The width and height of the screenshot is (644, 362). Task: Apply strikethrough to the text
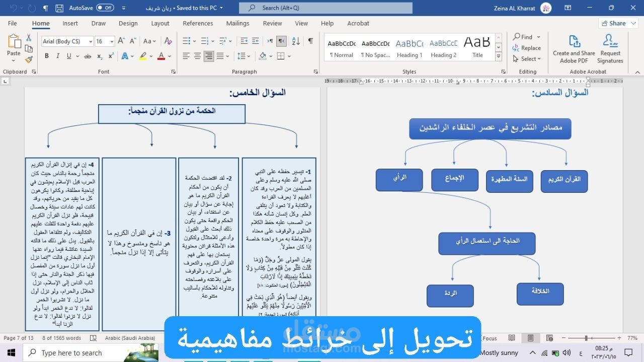pos(87,56)
